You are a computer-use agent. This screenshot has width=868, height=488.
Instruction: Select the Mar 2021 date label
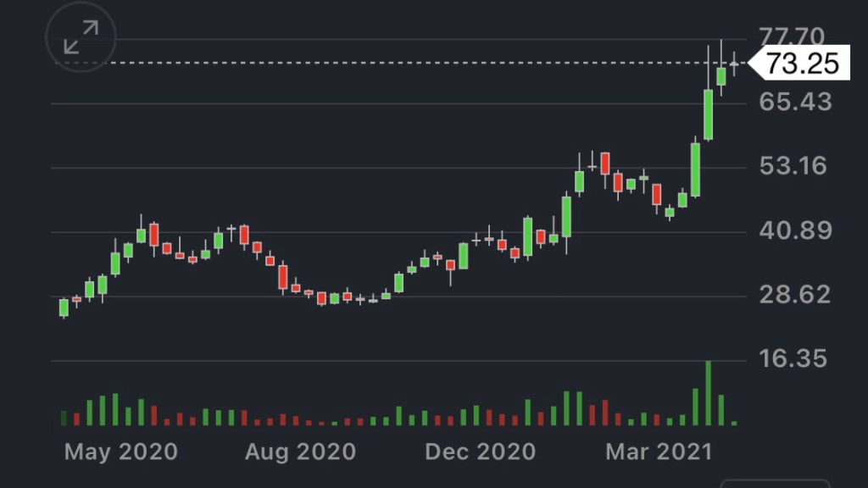click(x=659, y=452)
